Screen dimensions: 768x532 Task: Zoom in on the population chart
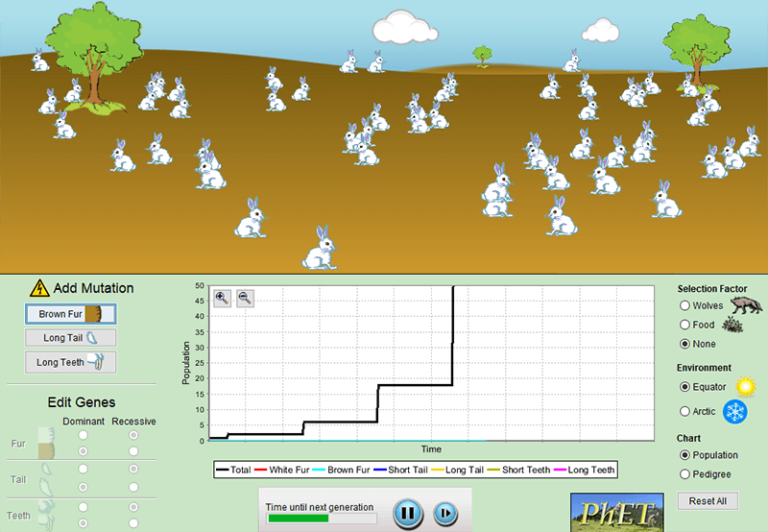click(222, 299)
